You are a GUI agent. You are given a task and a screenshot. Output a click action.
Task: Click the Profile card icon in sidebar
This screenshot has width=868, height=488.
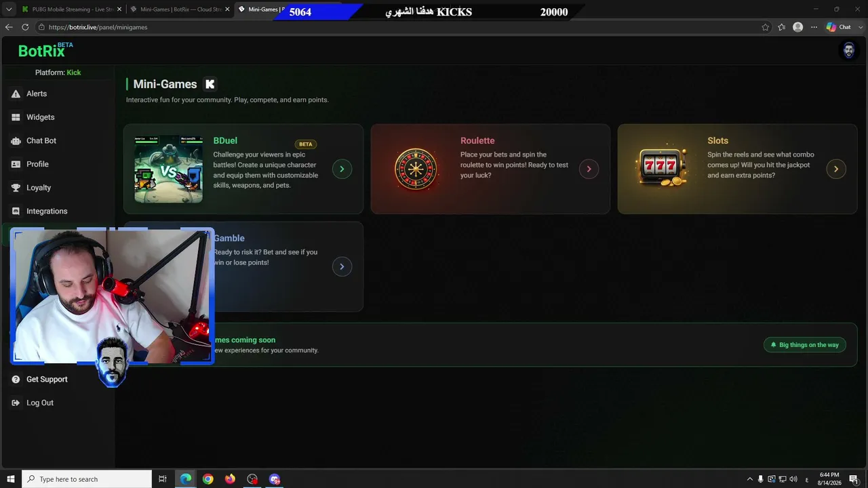16,164
